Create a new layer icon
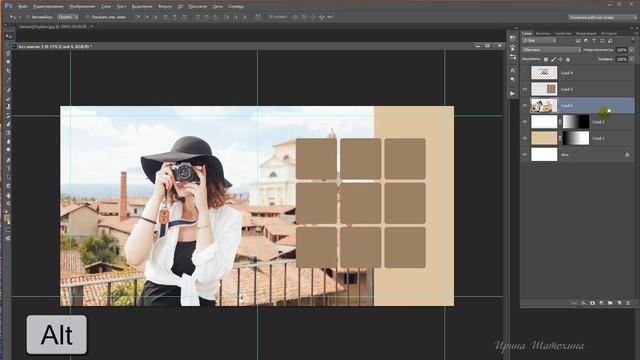Image resolution: width=640 pixels, height=360 pixels. [620, 303]
